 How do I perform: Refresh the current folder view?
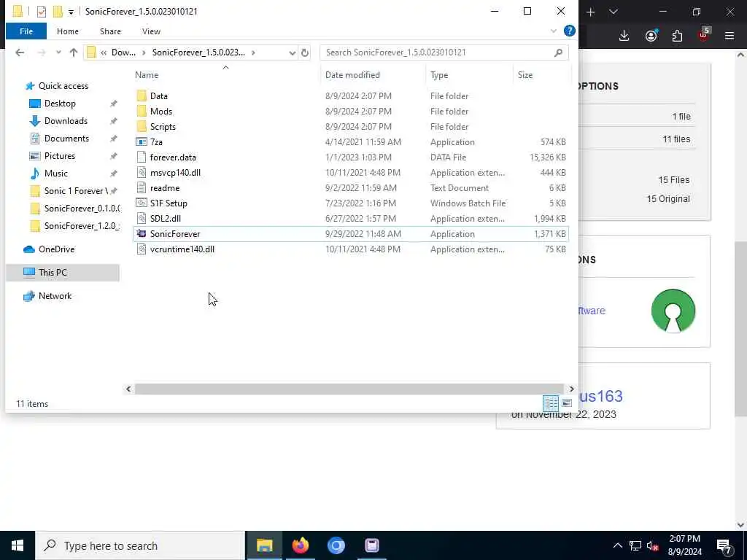305,52
